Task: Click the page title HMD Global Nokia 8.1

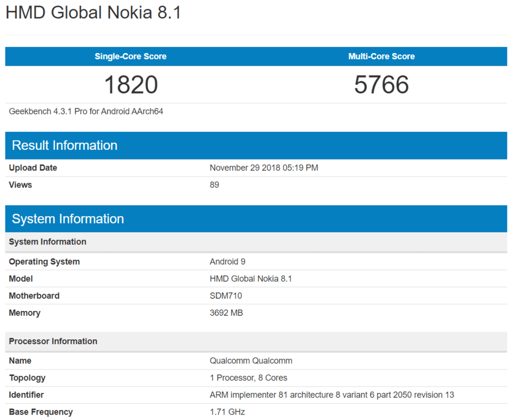Action: click(x=93, y=13)
